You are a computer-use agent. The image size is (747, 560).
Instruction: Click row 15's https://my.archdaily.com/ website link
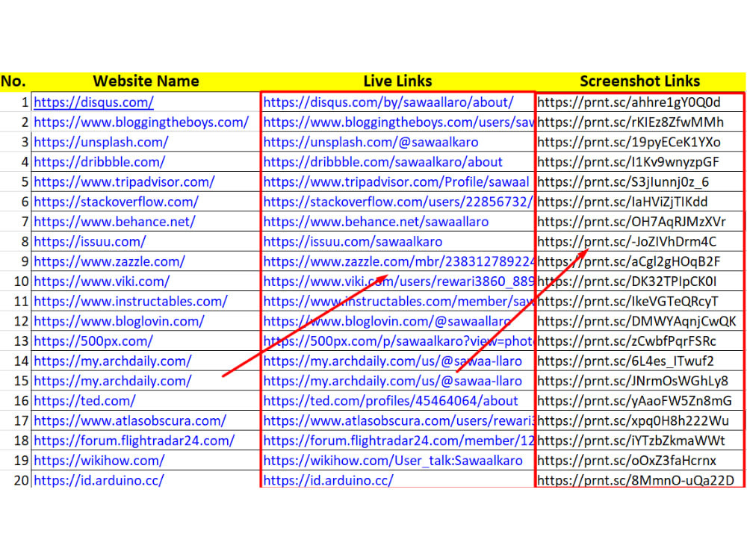tap(113, 382)
